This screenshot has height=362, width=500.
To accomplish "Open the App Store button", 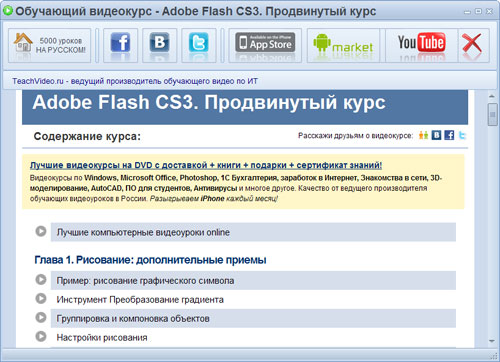I will point(265,45).
